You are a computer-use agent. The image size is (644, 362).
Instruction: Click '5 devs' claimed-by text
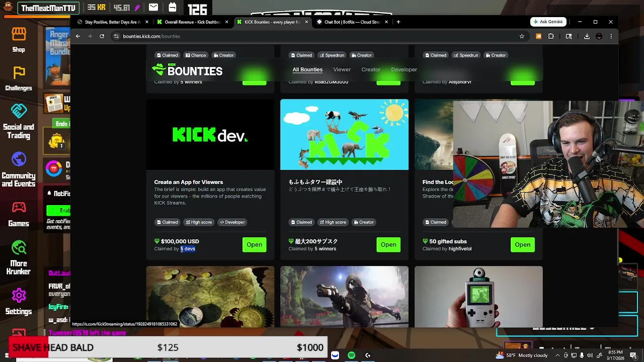188,249
